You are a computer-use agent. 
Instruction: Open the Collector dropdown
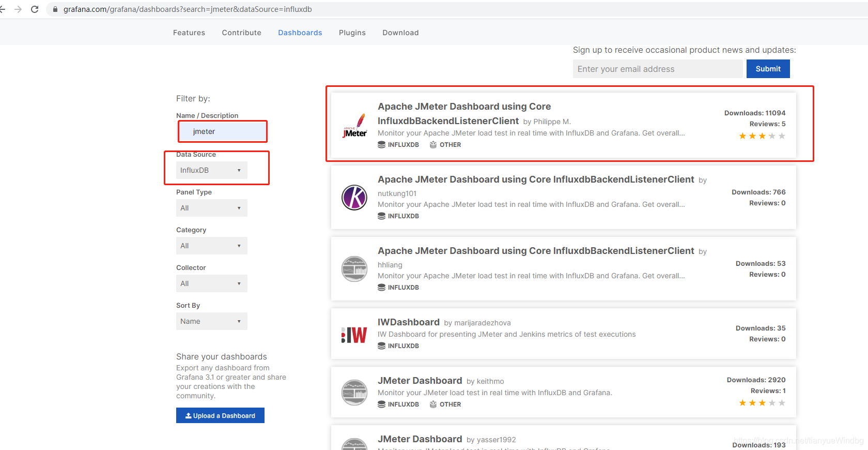[212, 283]
